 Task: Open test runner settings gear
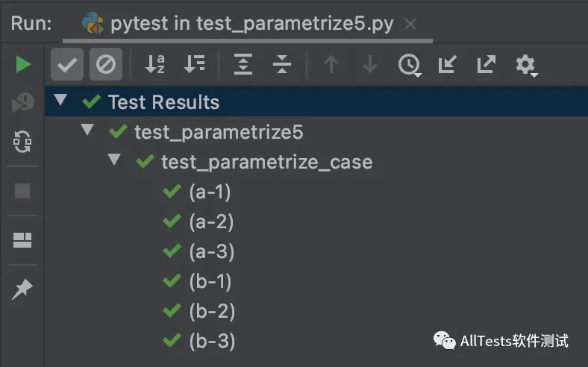526,65
